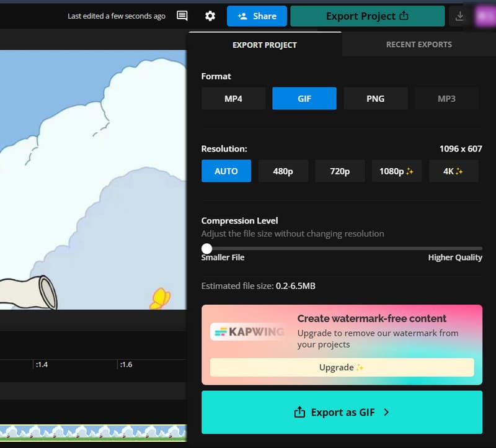496x448 pixels.
Task: Click the :1.4 timeline marker
Action: coord(42,364)
